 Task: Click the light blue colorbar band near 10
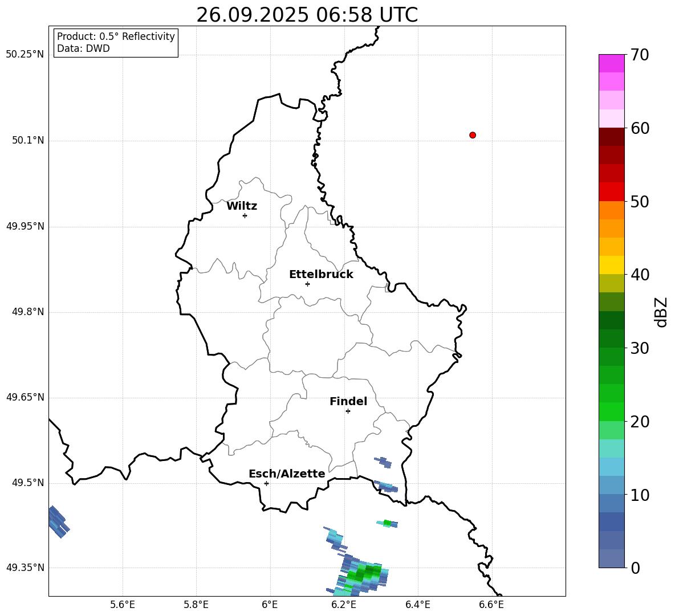[x=611, y=486]
